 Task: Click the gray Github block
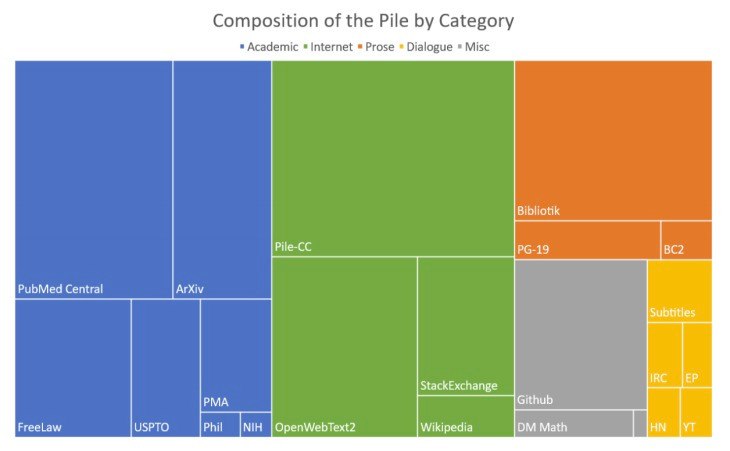point(580,334)
